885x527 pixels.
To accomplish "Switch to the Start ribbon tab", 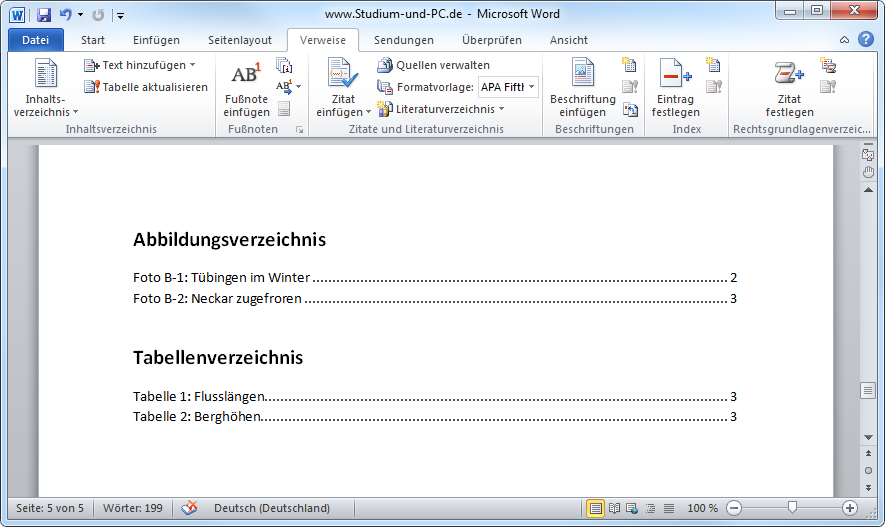I will click(93, 40).
